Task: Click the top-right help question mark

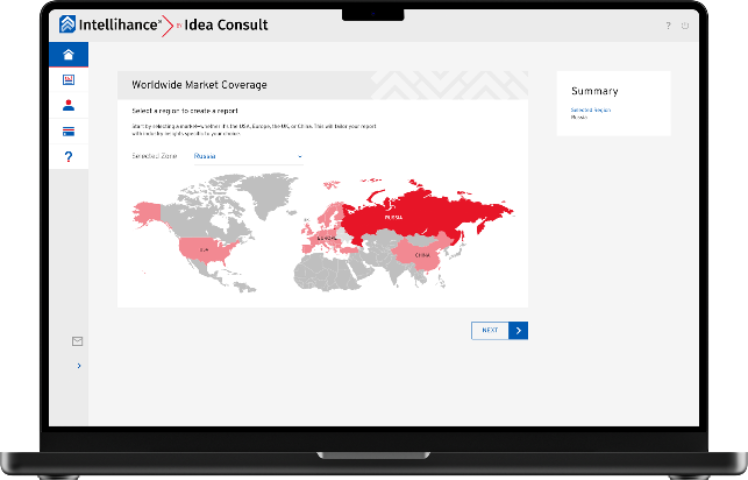Action: (x=668, y=26)
